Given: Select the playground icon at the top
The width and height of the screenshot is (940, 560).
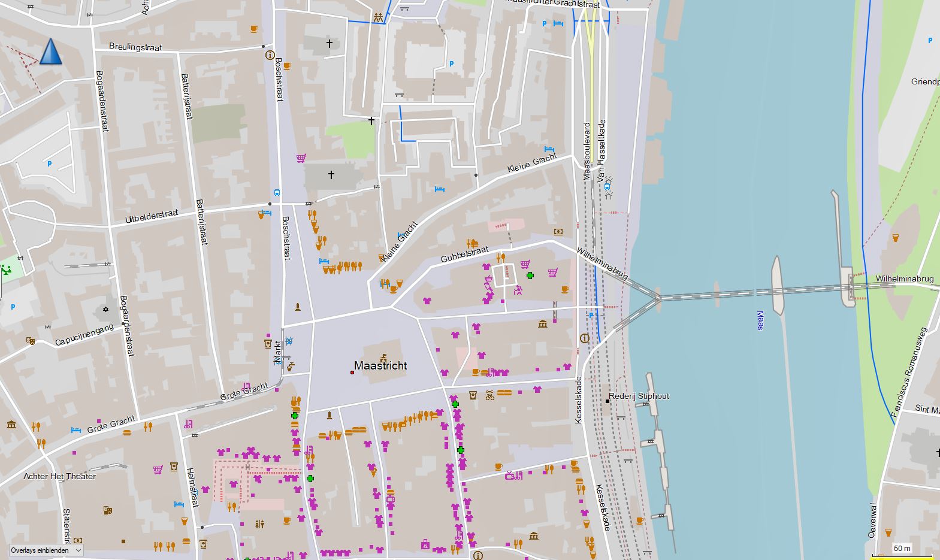Looking at the screenshot, I should [377, 18].
